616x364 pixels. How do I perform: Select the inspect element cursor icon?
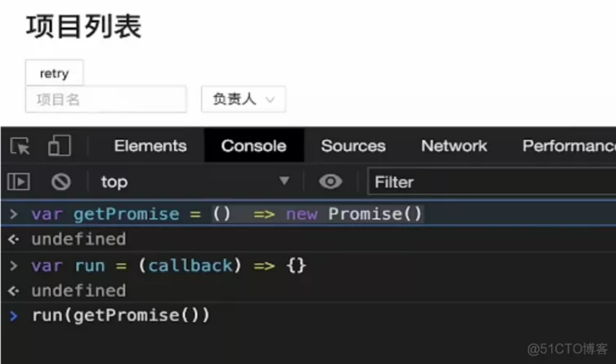tap(20, 146)
